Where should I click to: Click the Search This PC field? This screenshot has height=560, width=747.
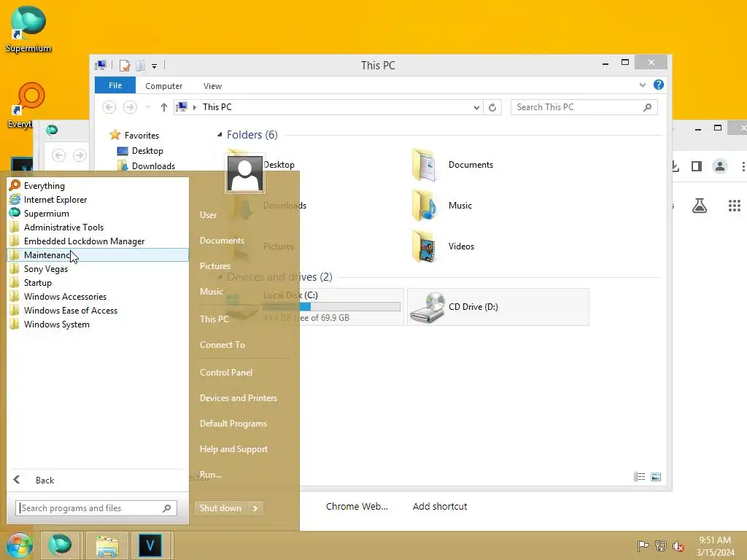pos(584,107)
